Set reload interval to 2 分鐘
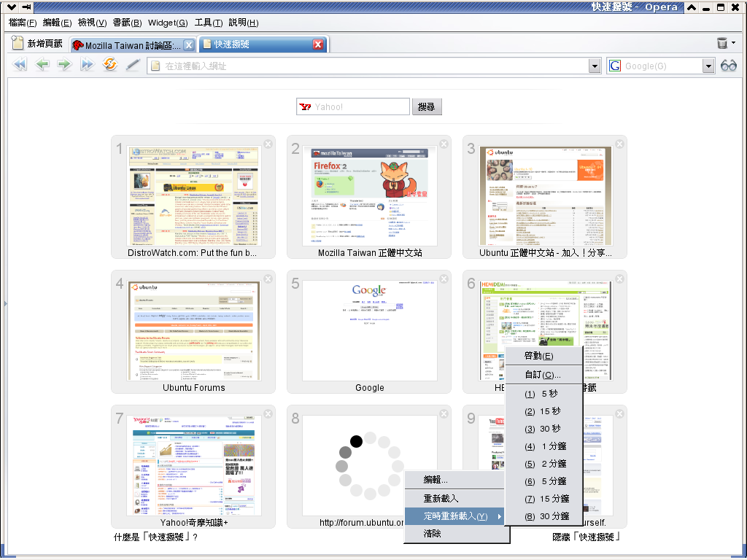This screenshot has height=560, width=747. click(543, 464)
